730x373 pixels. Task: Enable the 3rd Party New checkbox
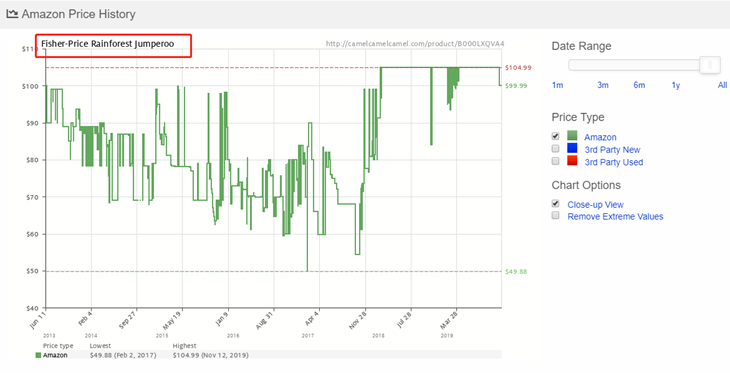click(555, 149)
